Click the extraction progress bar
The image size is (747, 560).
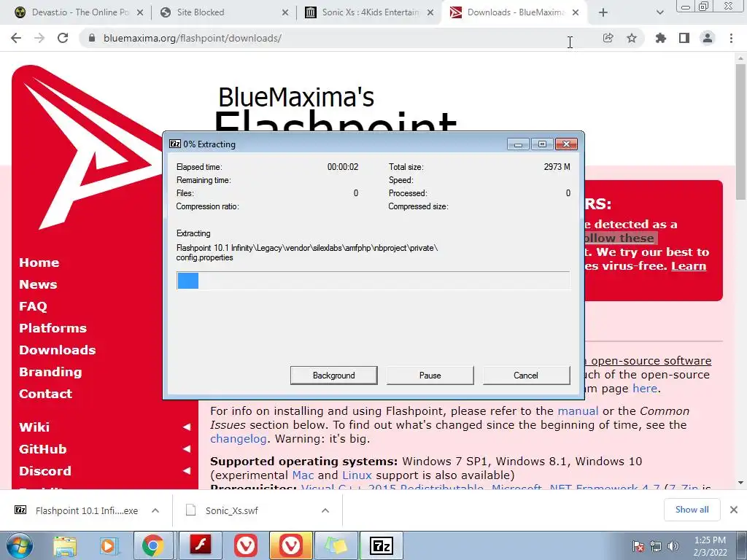[373, 281]
